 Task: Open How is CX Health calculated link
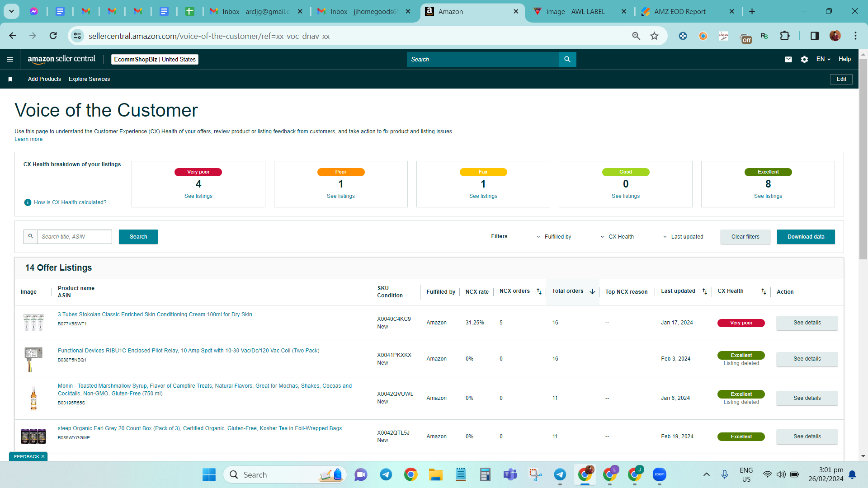70,202
